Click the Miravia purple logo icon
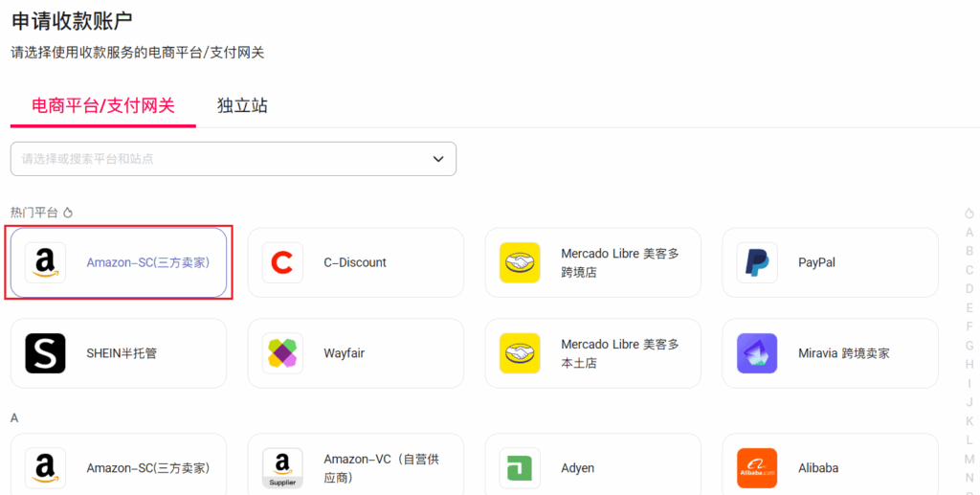This screenshot has width=980, height=495. (x=757, y=353)
